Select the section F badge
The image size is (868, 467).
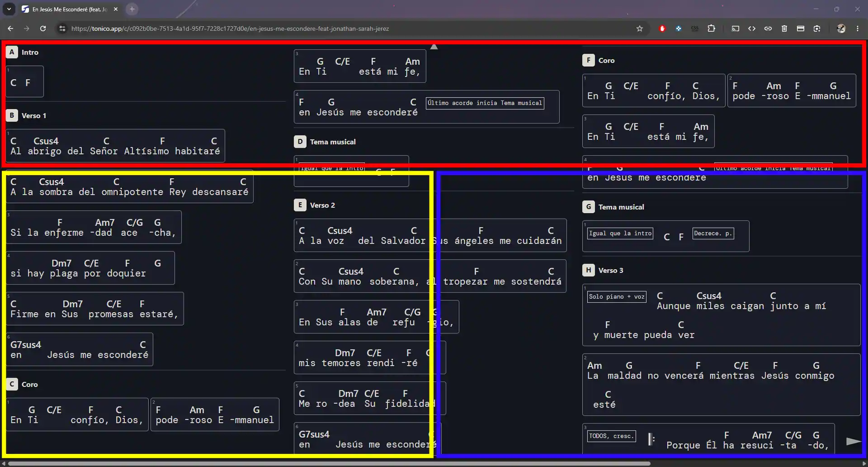588,60
